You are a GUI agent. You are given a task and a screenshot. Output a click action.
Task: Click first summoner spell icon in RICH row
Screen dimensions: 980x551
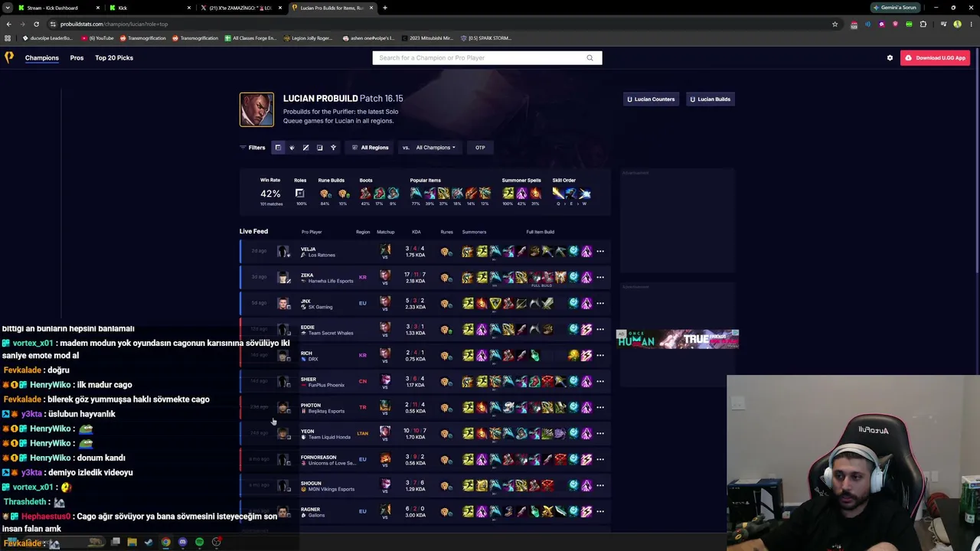pyautogui.click(x=468, y=355)
